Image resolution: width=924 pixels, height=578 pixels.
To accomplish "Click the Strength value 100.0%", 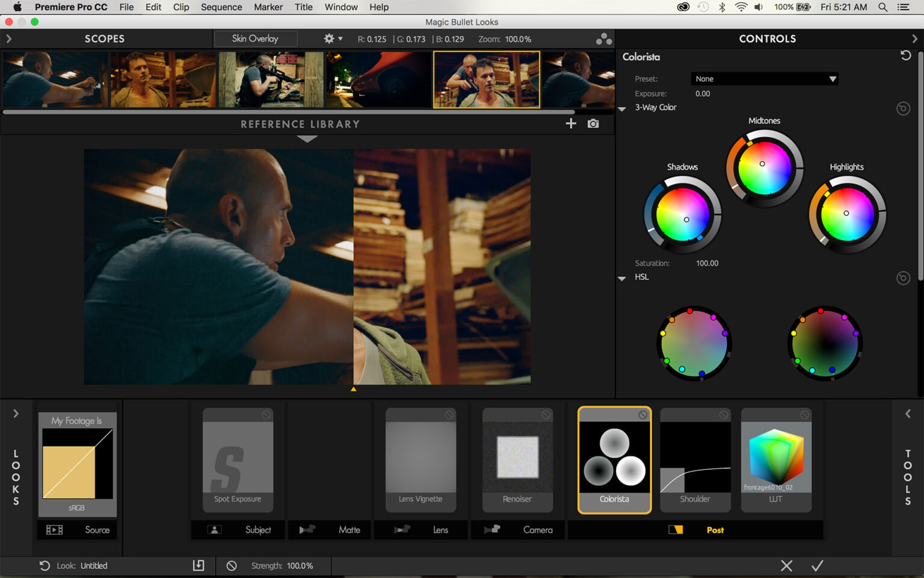I will click(x=300, y=565).
